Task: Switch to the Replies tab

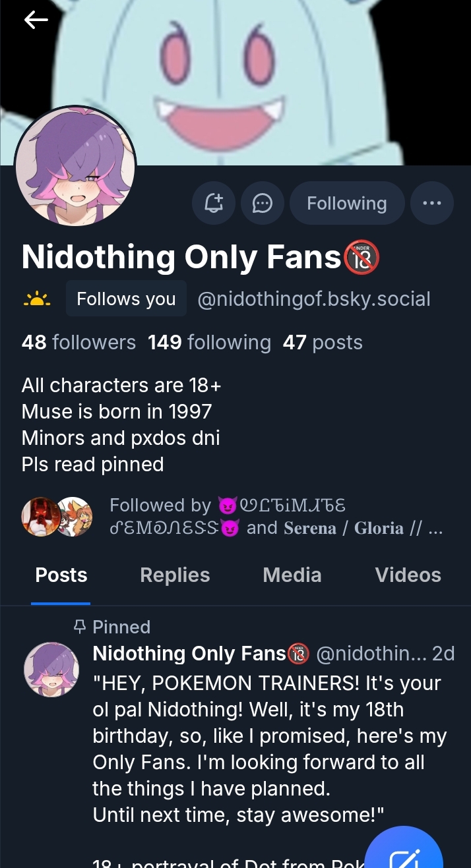Action: pos(175,575)
